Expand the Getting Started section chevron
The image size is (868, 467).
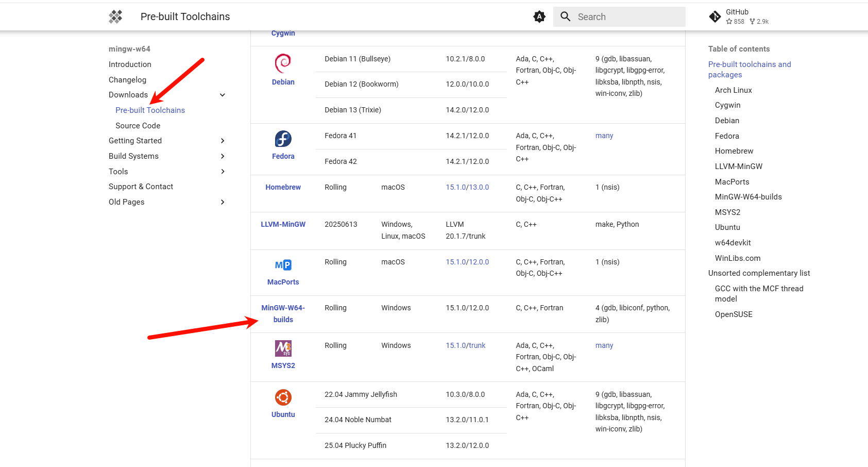[223, 141]
